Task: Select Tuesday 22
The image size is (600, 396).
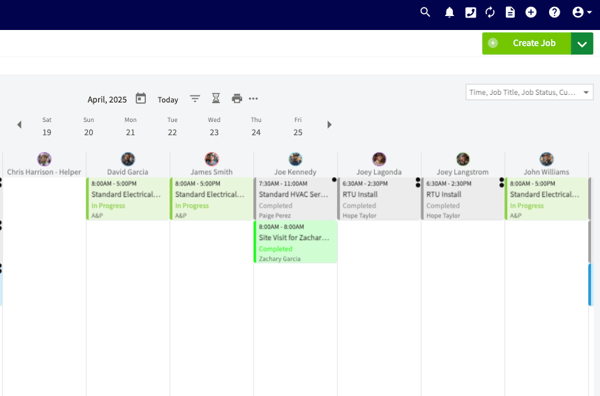Action: coord(172,127)
